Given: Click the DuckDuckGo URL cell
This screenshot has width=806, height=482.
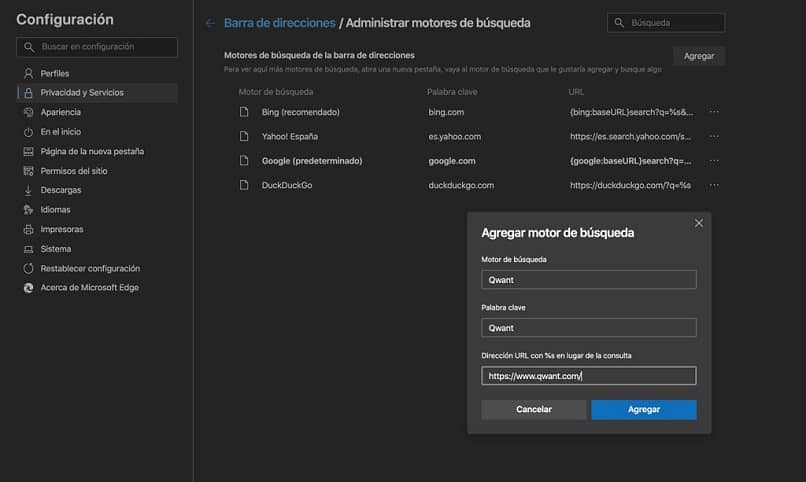Looking at the screenshot, I should coord(630,185).
